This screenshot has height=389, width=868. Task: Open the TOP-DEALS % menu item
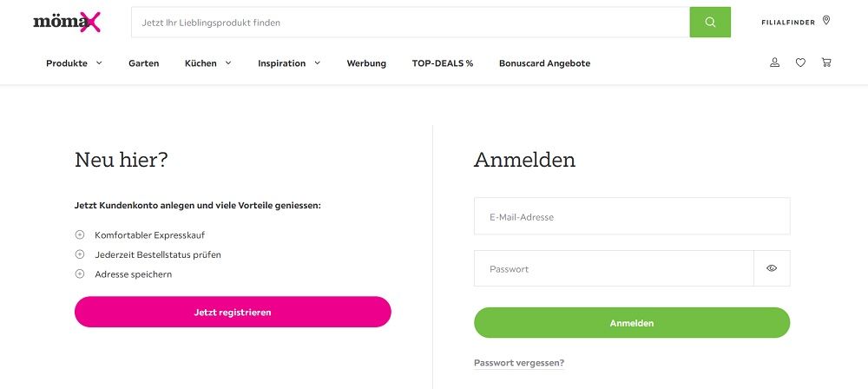pyautogui.click(x=443, y=63)
